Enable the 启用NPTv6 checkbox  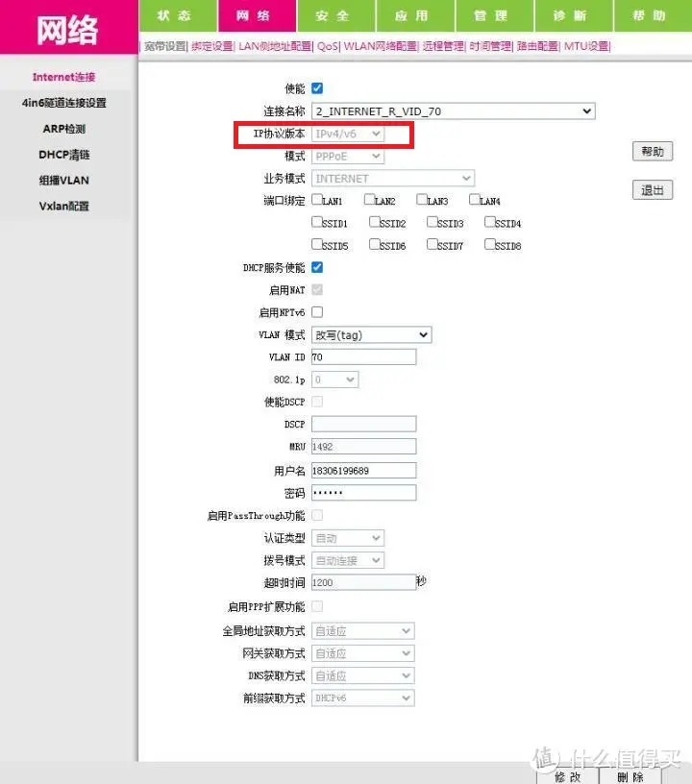point(317,312)
